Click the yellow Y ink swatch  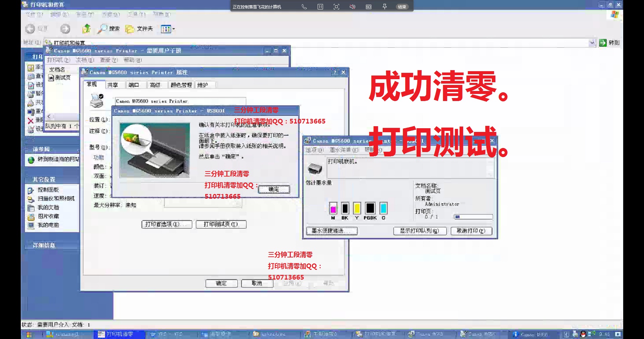point(357,208)
